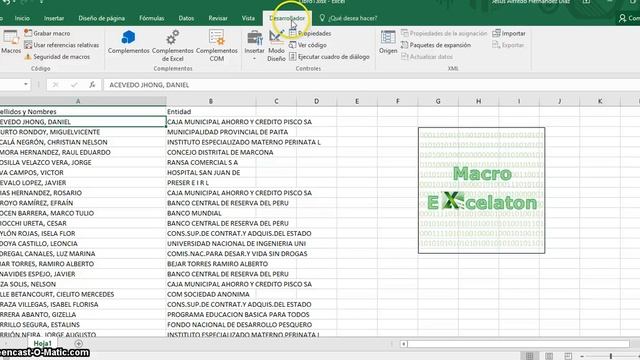The height and width of the screenshot is (360, 640).
Task: Open Complementos de Excel dialog
Action: point(173,46)
